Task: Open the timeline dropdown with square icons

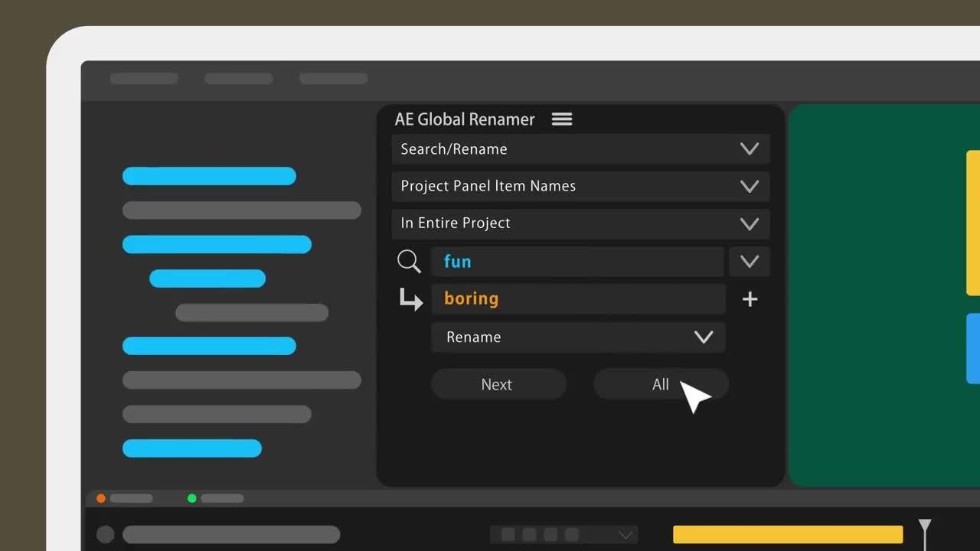Action: click(x=625, y=534)
